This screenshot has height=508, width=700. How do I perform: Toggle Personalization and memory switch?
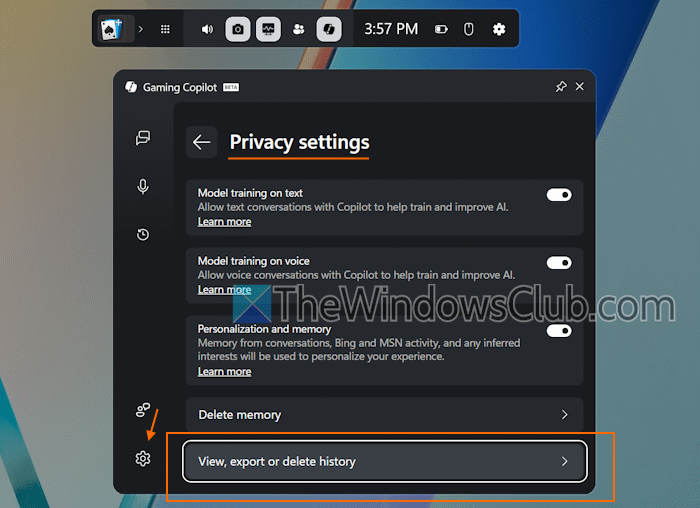559,331
